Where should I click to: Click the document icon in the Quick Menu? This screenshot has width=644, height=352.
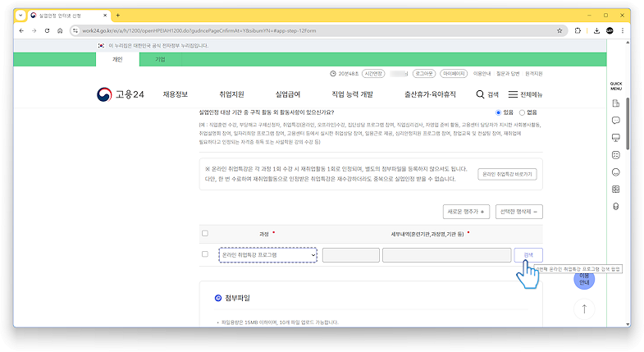pos(615,103)
